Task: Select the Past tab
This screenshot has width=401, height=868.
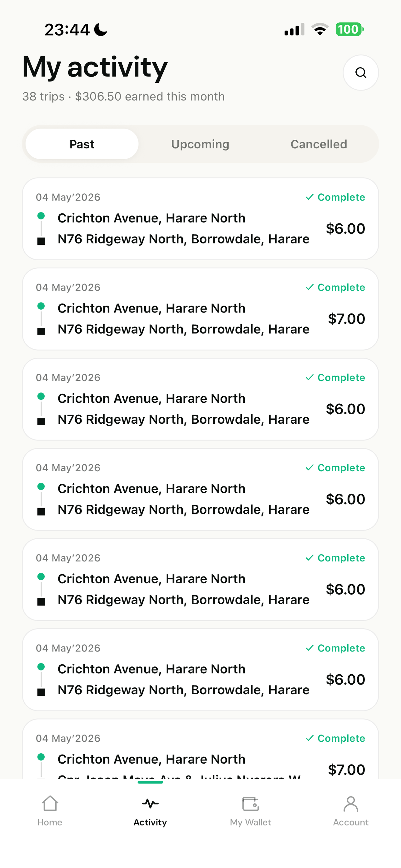Action: [82, 144]
